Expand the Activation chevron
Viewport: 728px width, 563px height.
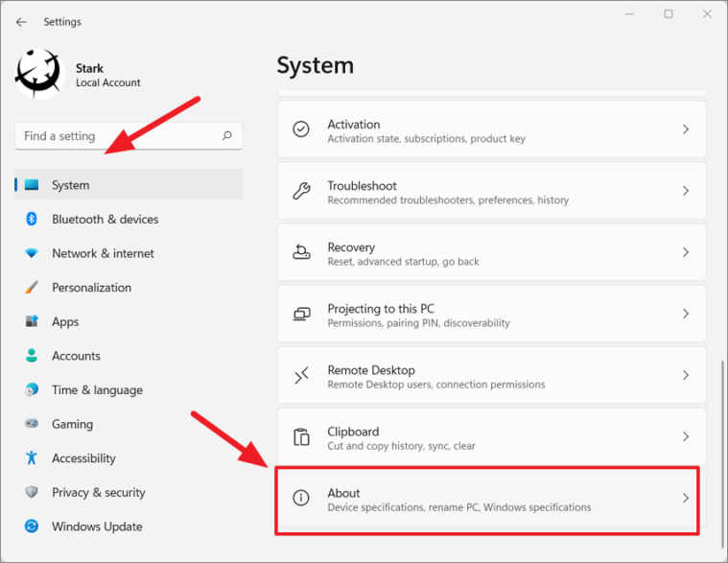tap(685, 129)
